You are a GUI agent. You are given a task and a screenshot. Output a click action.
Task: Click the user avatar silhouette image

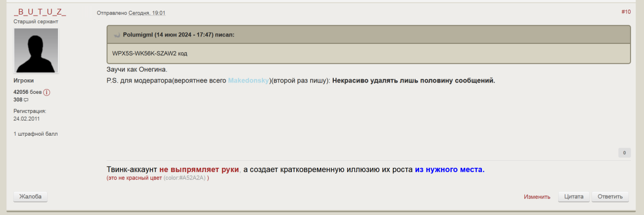click(x=36, y=50)
